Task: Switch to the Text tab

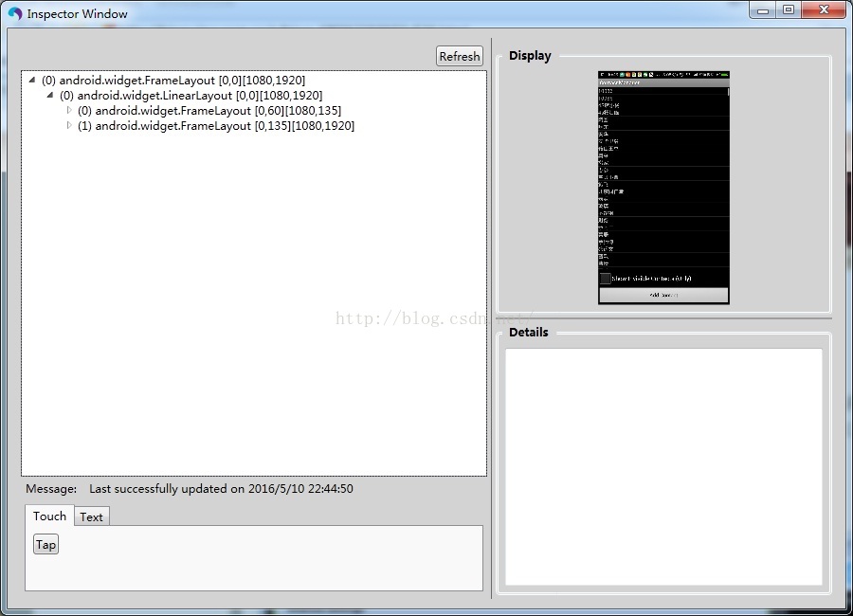Action: (91, 516)
